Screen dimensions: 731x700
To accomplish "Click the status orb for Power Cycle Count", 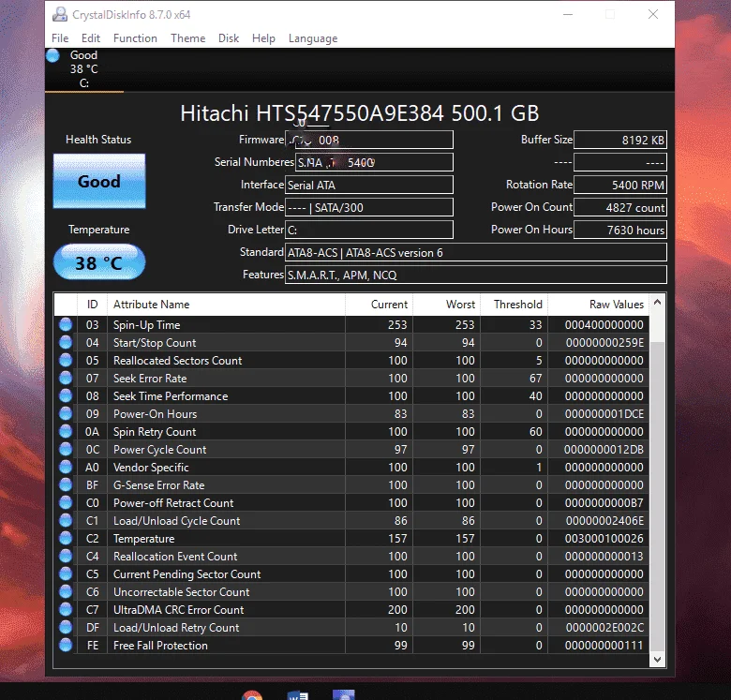I will (x=66, y=449).
